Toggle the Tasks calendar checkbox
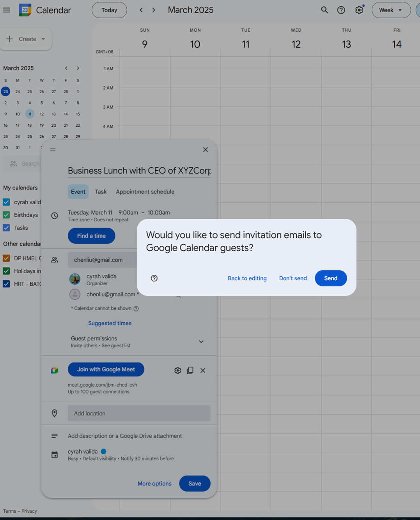 pyautogui.click(x=6, y=228)
